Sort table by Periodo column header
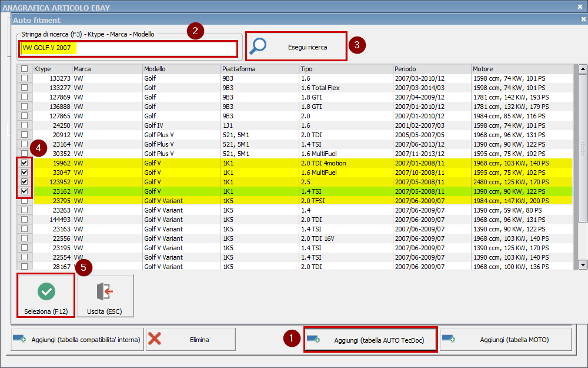 [432, 69]
